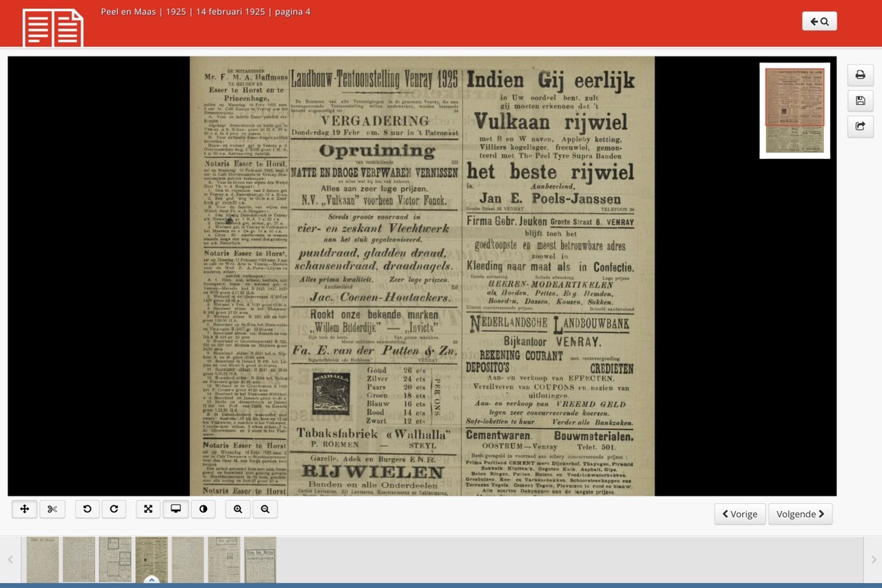This screenshot has height=588, width=882.
Task: Toggle the contrast half-circle button
Action: pos(203,510)
